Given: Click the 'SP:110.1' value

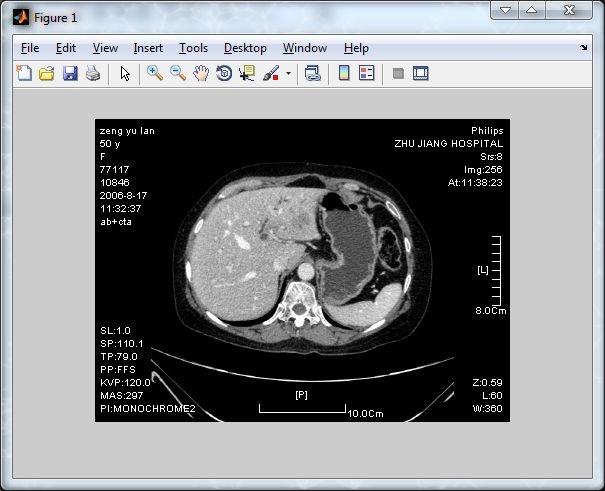Looking at the screenshot, I should coord(122,344).
